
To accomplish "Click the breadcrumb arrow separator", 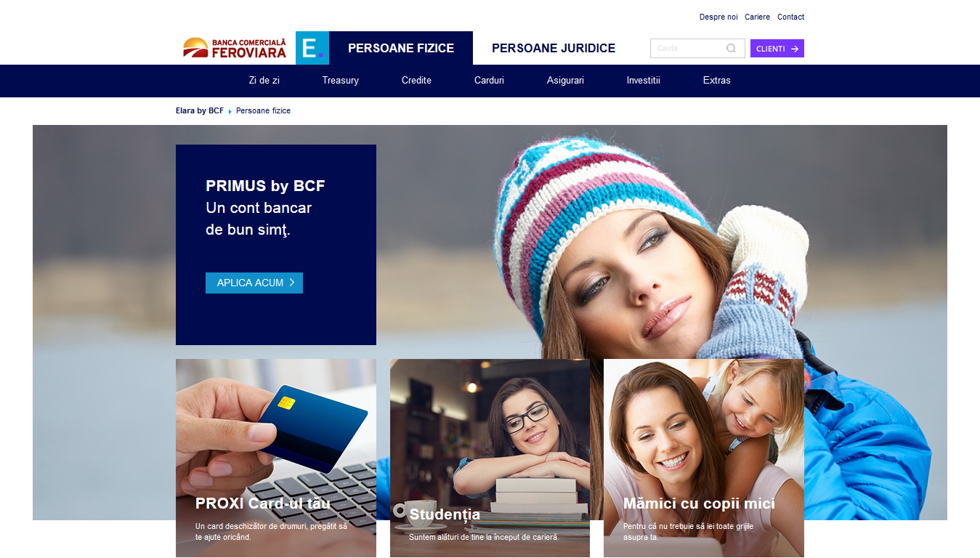I will point(230,111).
